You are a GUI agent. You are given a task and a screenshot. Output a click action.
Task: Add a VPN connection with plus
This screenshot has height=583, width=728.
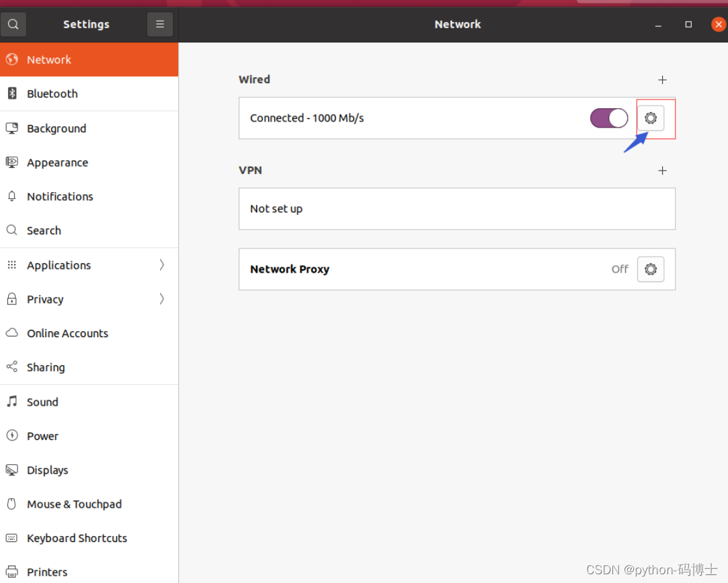point(663,171)
